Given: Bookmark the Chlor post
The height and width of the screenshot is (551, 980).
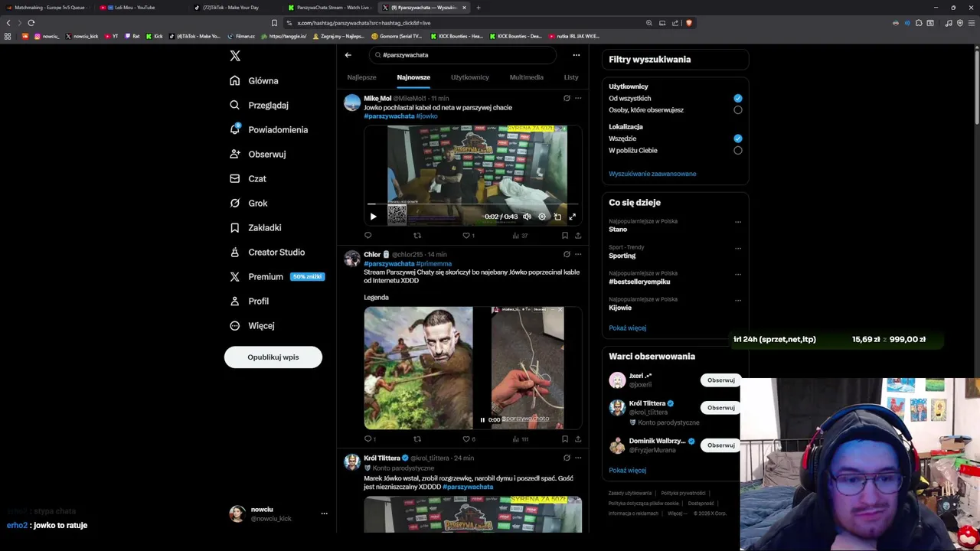Looking at the screenshot, I should click(565, 439).
